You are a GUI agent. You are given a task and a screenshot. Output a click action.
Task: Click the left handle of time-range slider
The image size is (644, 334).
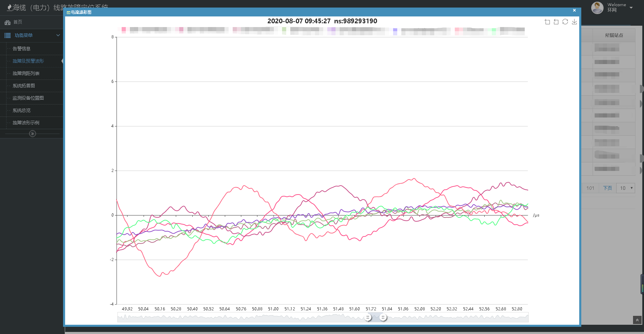coord(368,318)
